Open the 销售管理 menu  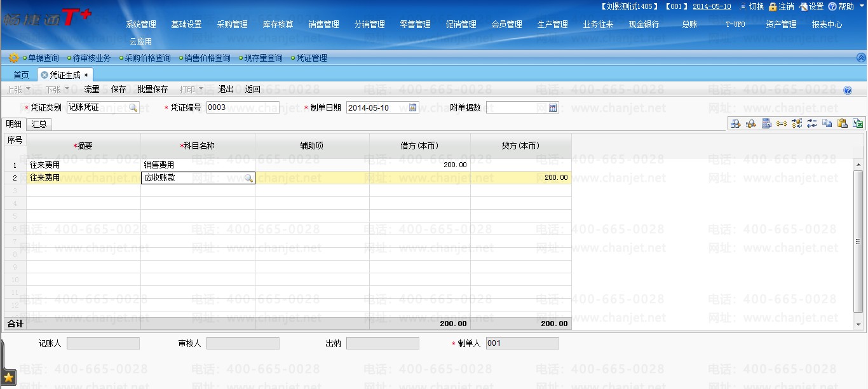[x=323, y=25]
